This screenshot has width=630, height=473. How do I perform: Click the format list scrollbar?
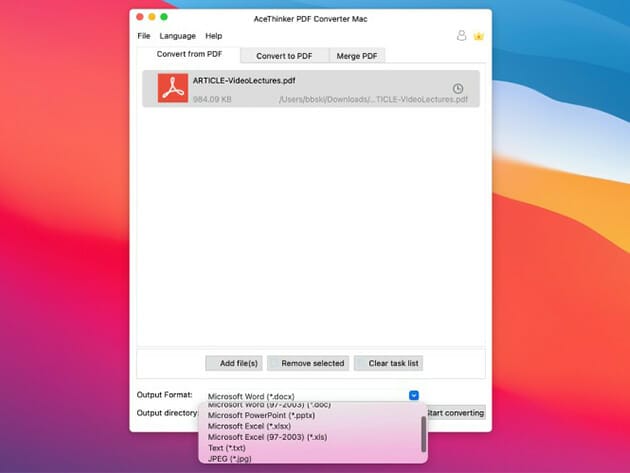pos(423,434)
